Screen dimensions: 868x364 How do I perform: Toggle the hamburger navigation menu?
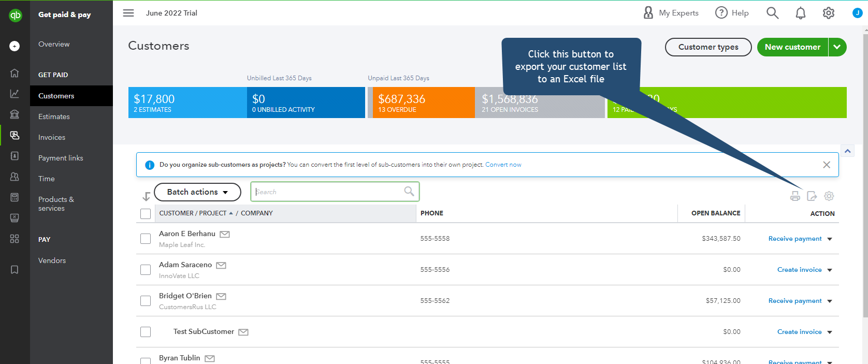pos(128,13)
